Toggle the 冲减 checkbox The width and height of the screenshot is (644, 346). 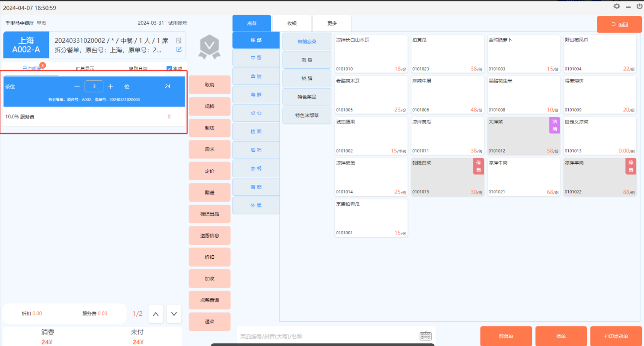169,69
